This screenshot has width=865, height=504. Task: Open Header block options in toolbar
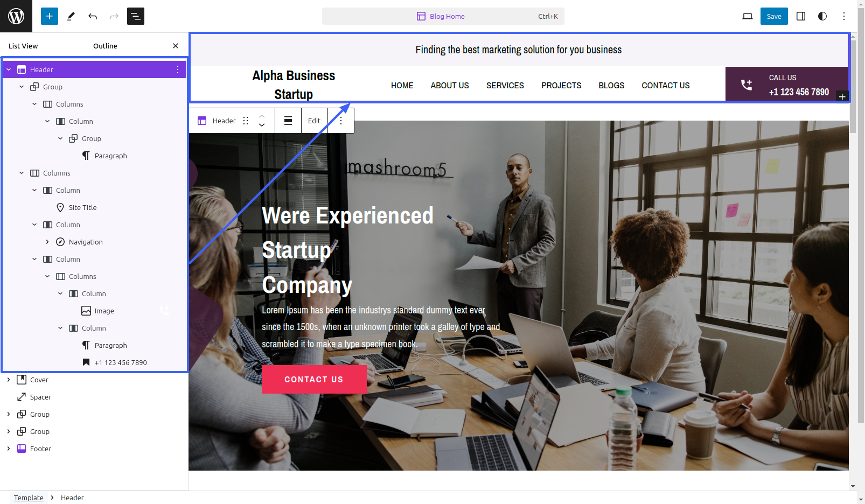341,121
